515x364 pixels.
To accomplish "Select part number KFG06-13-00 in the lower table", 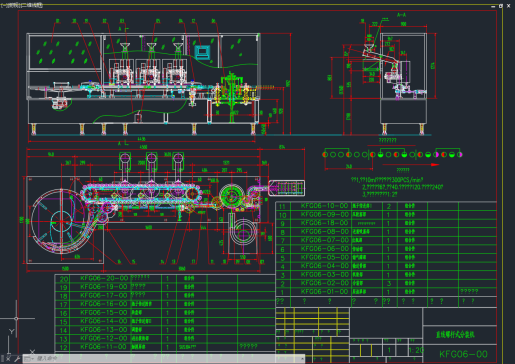I will pos(104,329).
